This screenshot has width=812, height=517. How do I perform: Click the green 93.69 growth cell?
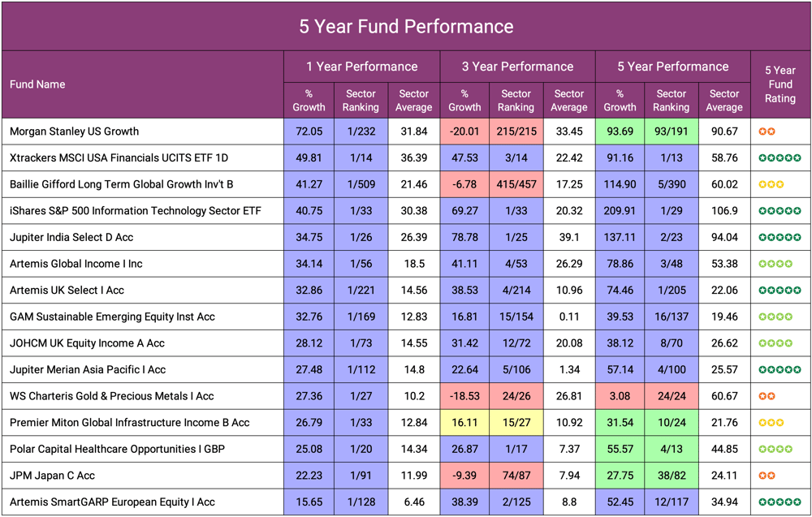[x=620, y=131]
